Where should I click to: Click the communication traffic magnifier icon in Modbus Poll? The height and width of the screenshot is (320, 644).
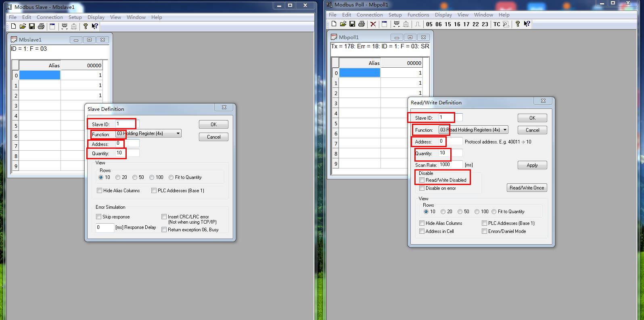(x=506, y=24)
